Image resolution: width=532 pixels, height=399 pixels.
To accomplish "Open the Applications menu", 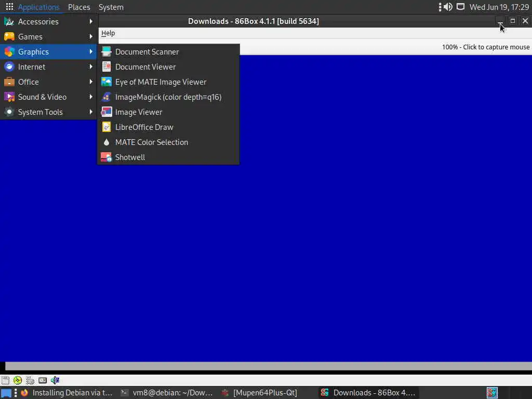I will pos(38,7).
